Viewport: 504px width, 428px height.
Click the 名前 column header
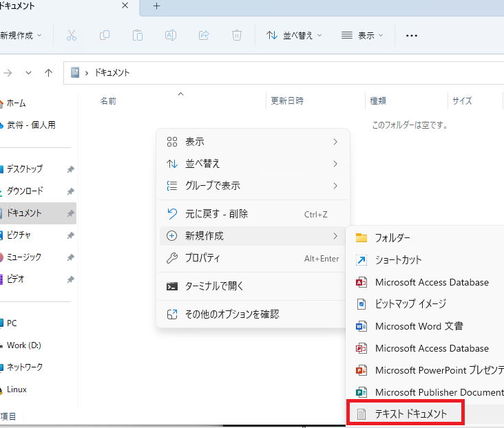108,101
